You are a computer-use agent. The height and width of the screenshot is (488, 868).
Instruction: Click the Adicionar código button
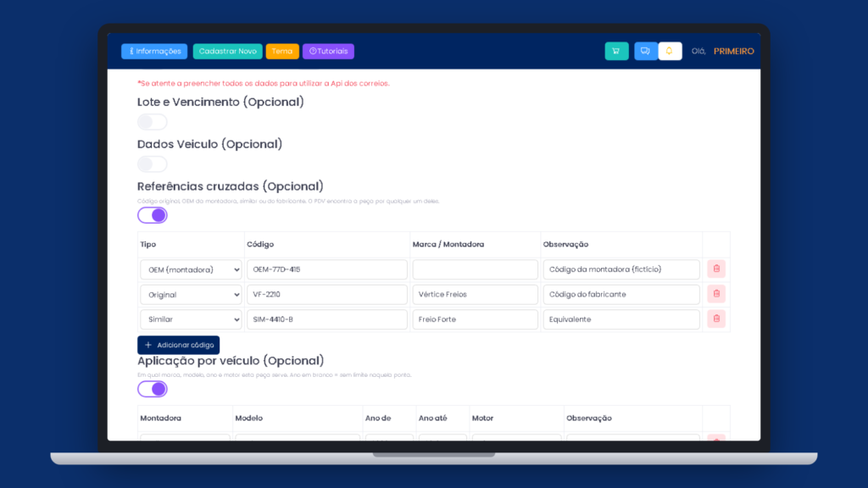[x=178, y=345]
